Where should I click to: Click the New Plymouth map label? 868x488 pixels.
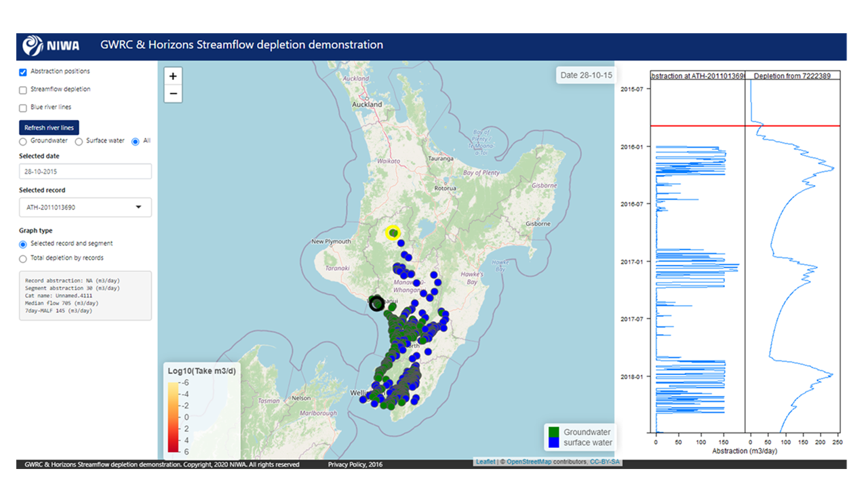pyautogui.click(x=331, y=241)
